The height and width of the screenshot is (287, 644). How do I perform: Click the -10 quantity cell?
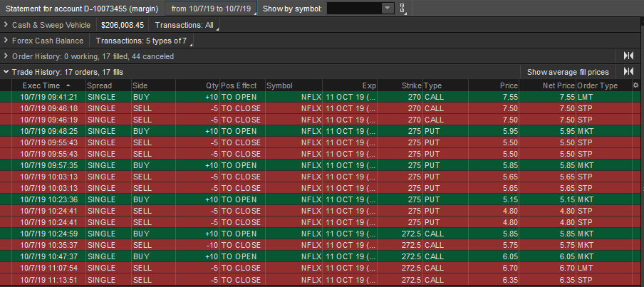click(x=197, y=245)
